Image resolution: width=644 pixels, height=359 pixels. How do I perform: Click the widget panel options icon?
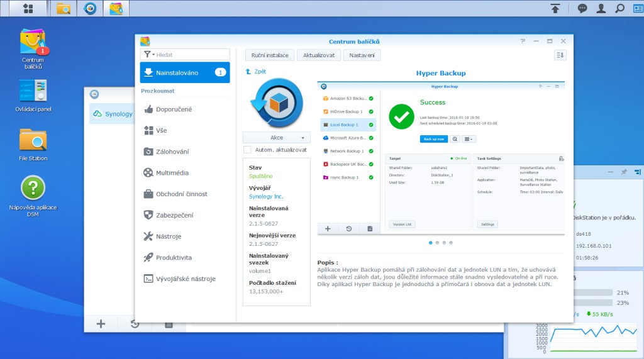pyautogui.click(x=638, y=172)
